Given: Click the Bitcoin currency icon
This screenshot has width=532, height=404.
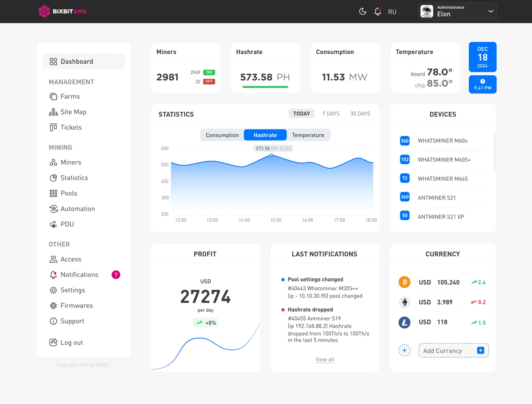Looking at the screenshot, I should tap(404, 282).
